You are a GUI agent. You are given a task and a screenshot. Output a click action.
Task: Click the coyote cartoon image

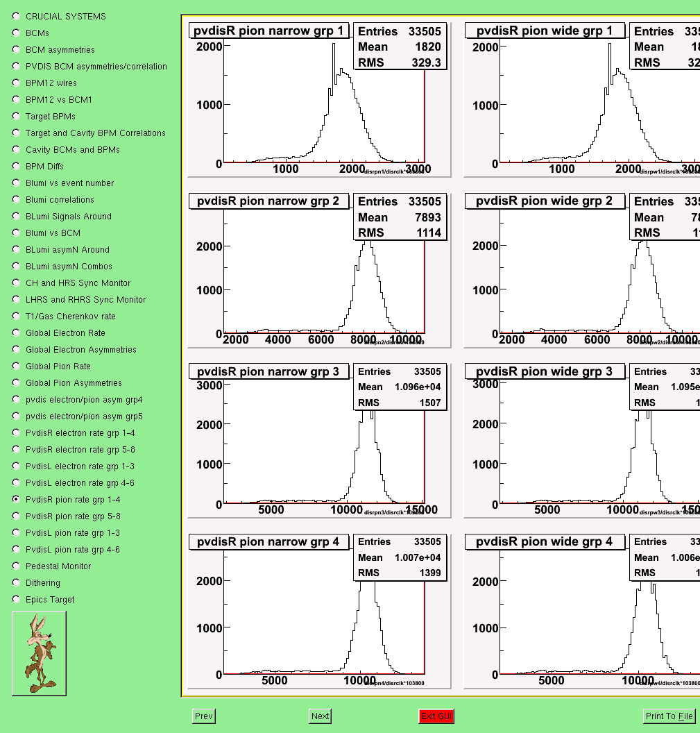coord(40,654)
